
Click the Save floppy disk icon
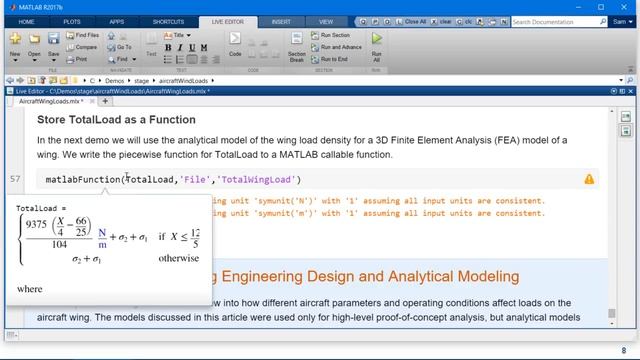53,39
